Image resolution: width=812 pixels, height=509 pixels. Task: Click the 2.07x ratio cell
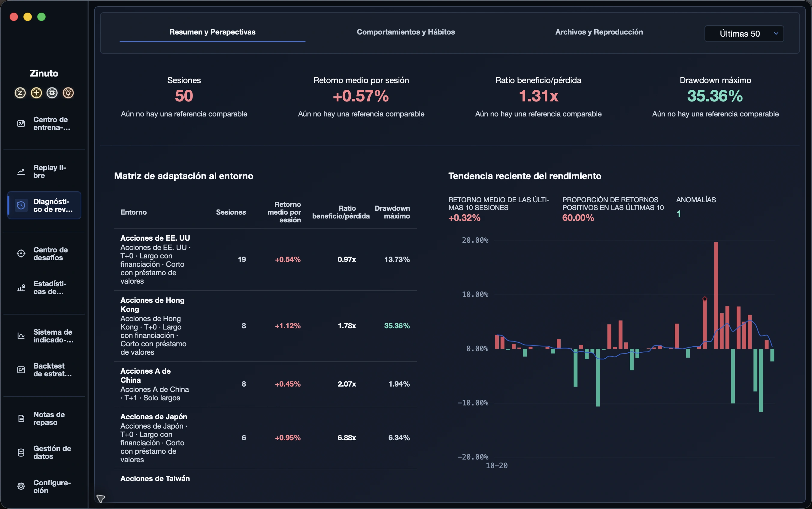click(x=347, y=384)
